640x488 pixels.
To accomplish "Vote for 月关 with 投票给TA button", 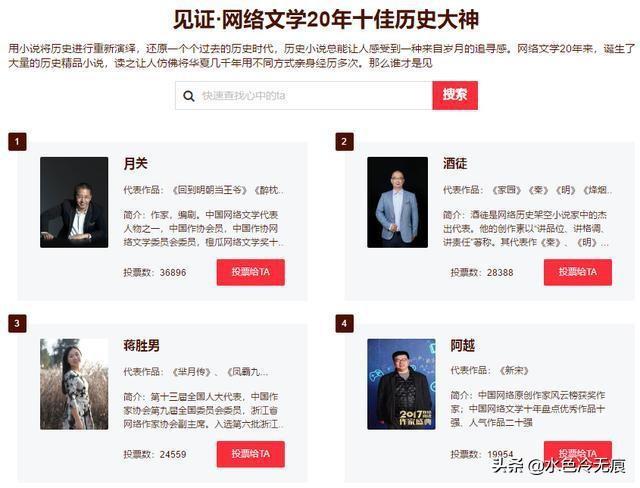I will pos(251,272).
